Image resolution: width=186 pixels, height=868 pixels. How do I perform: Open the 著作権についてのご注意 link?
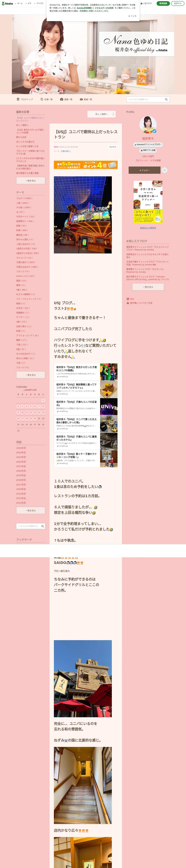coord(139,303)
